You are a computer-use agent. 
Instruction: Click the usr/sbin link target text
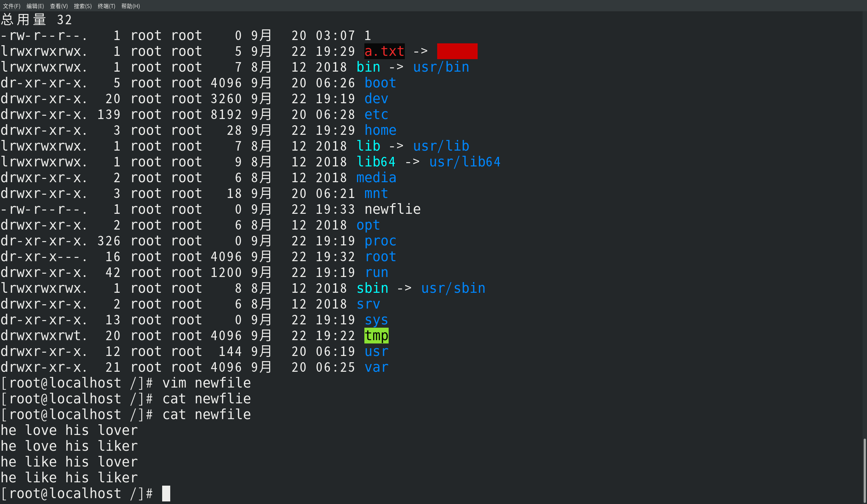pos(453,288)
